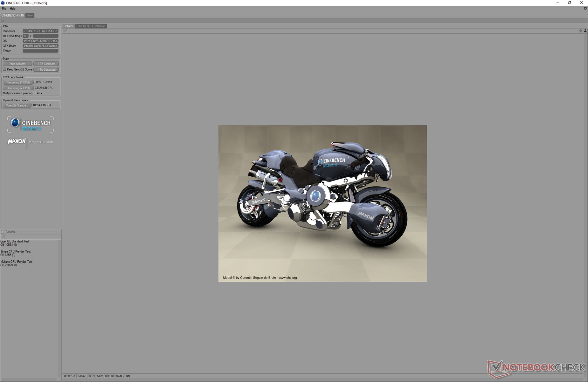Open the File menu
Screen dimensions: 588x382
tap(4, 9)
